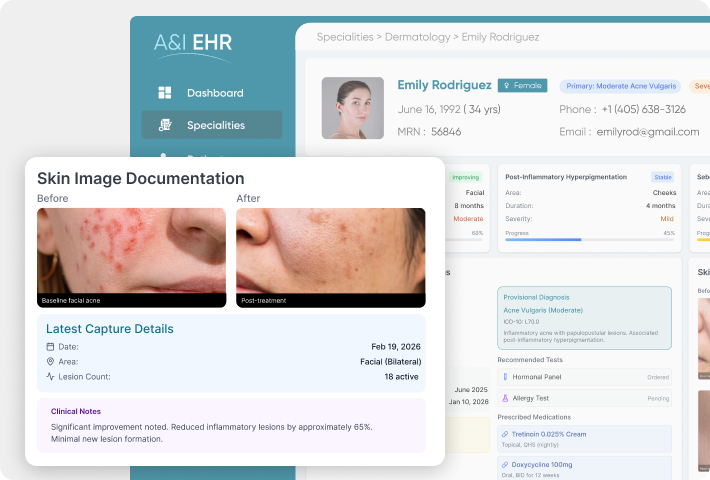Click the Clinical Notes heading
This screenshot has width=710, height=480.
pos(76,411)
